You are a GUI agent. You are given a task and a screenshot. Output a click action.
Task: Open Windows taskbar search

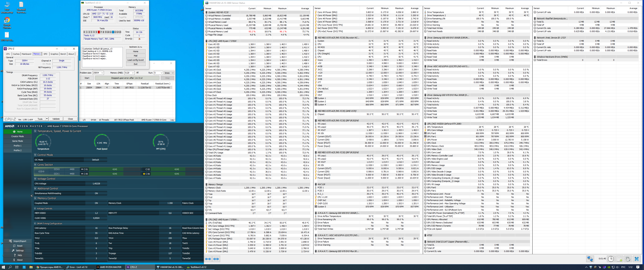10,267
